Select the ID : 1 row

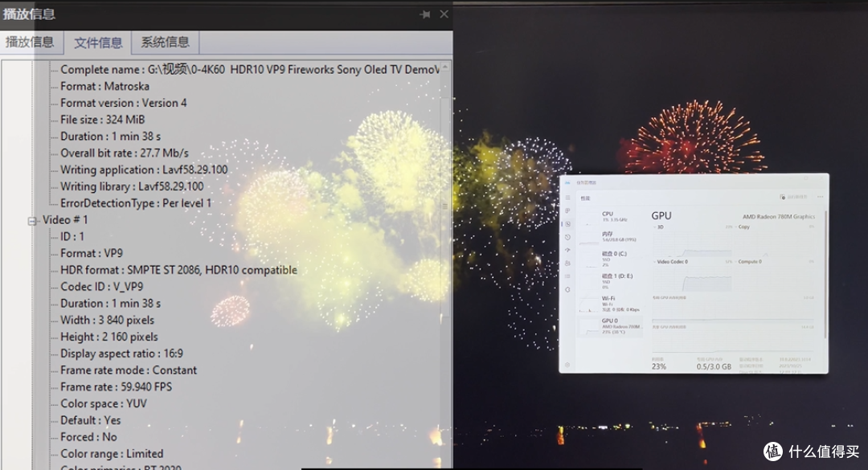pos(72,236)
